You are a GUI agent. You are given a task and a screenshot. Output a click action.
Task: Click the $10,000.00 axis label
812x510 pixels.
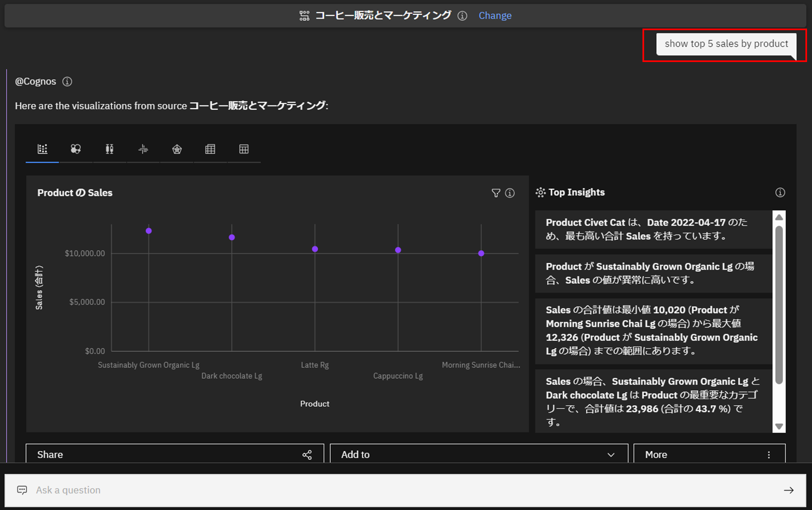[x=84, y=253]
